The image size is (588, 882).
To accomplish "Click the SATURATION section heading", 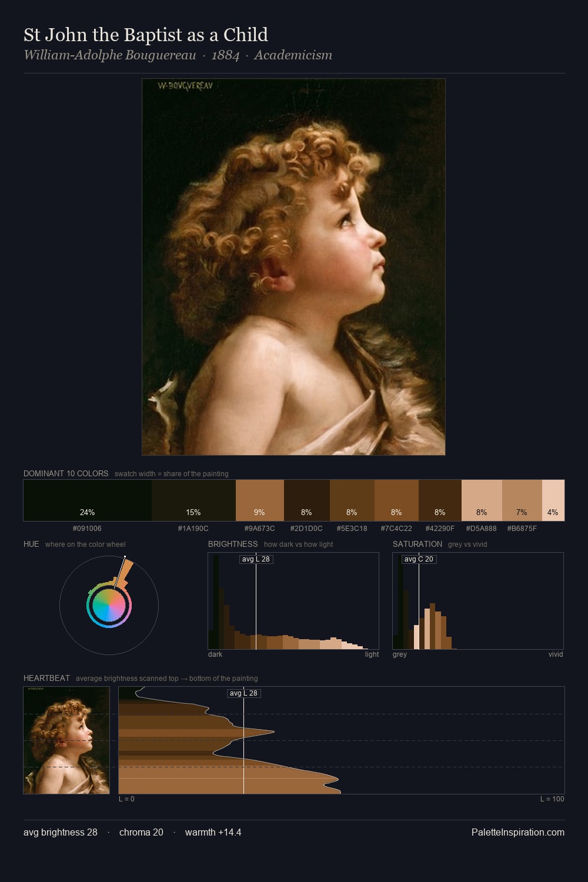I will point(417,544).
